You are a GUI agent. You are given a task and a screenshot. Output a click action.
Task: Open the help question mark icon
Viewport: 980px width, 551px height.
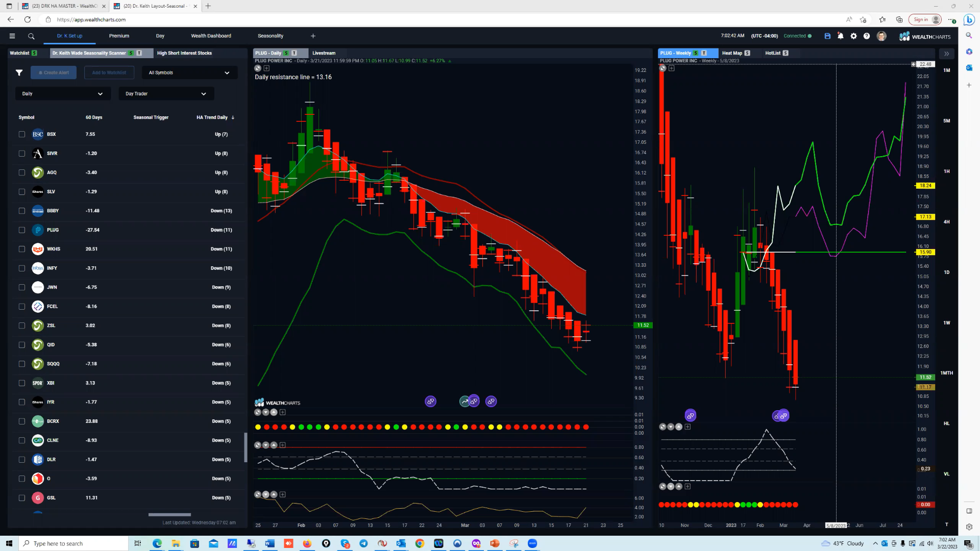pyautogui.click(x=867, y=36)
